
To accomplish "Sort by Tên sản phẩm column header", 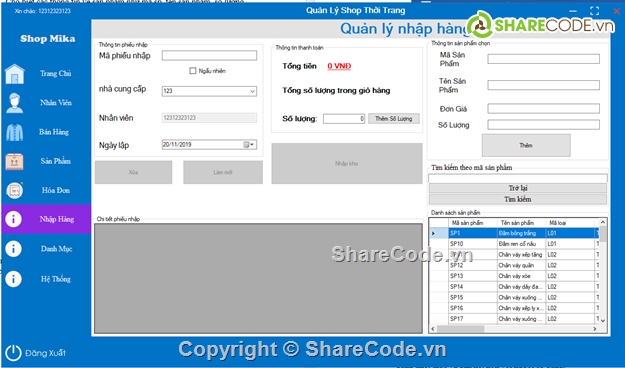I will (x=521, y=223).
